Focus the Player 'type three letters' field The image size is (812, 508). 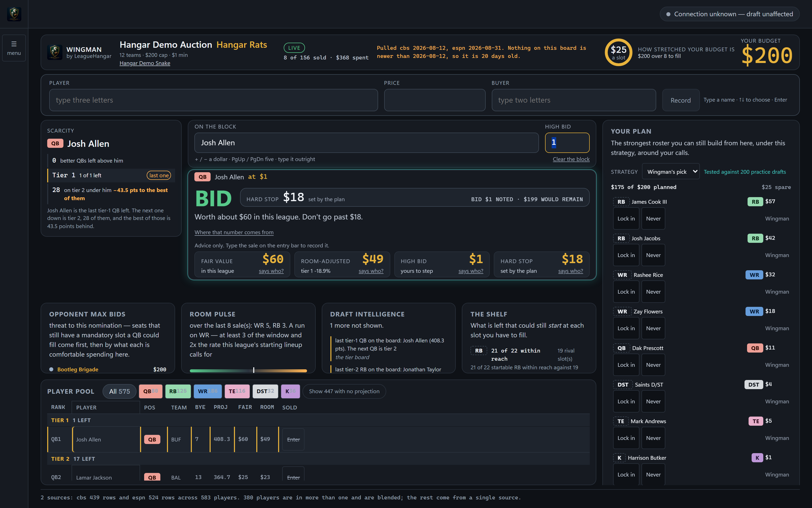pos(213,100)
